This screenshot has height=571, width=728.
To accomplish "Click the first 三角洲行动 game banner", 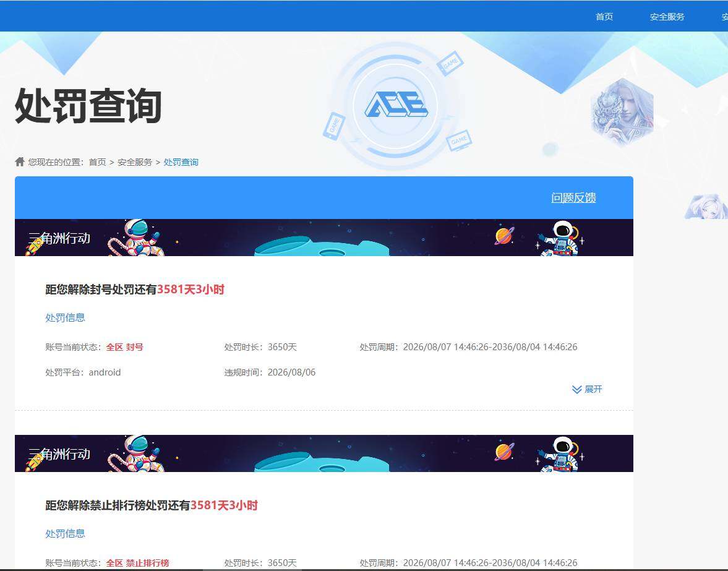I will pyautogui.click(x=324, y=238).
